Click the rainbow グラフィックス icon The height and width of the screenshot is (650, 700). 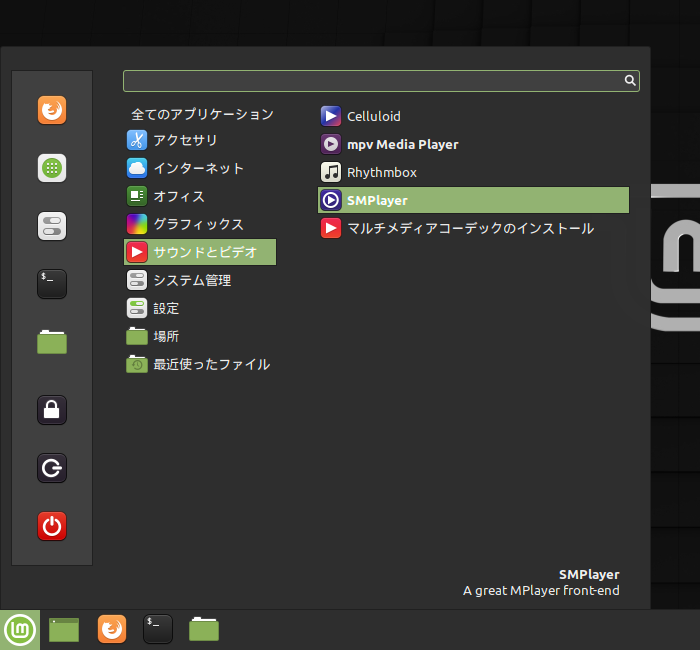(x=137, y=224)
